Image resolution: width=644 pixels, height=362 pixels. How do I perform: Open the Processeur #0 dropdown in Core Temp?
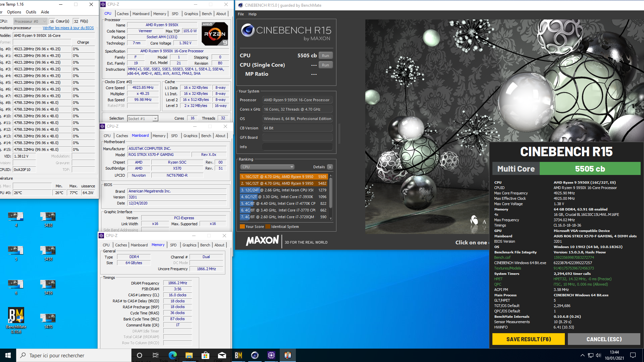[x=30, y=21]
